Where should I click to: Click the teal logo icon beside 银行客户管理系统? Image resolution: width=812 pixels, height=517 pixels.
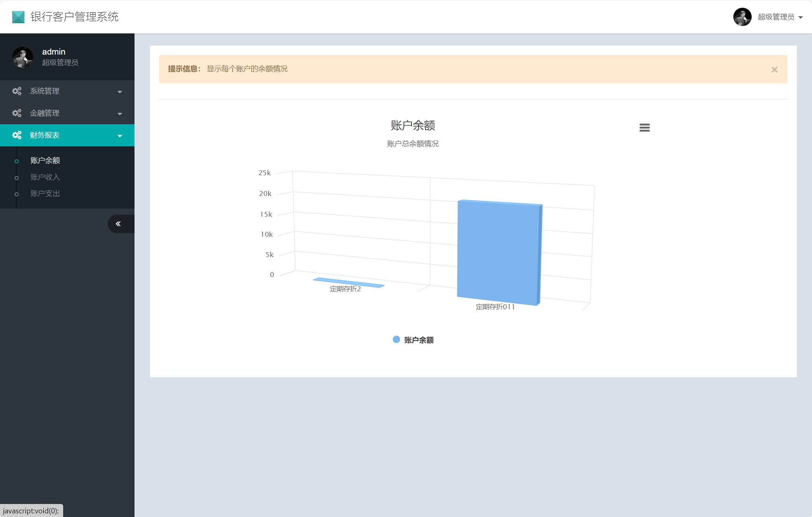click(x=18, y=17)
